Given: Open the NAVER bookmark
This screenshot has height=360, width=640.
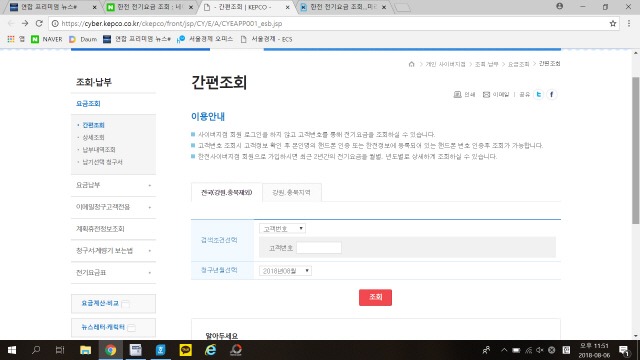Looking at the screenshot, I should pyautogui.click(x=47, y=39).
